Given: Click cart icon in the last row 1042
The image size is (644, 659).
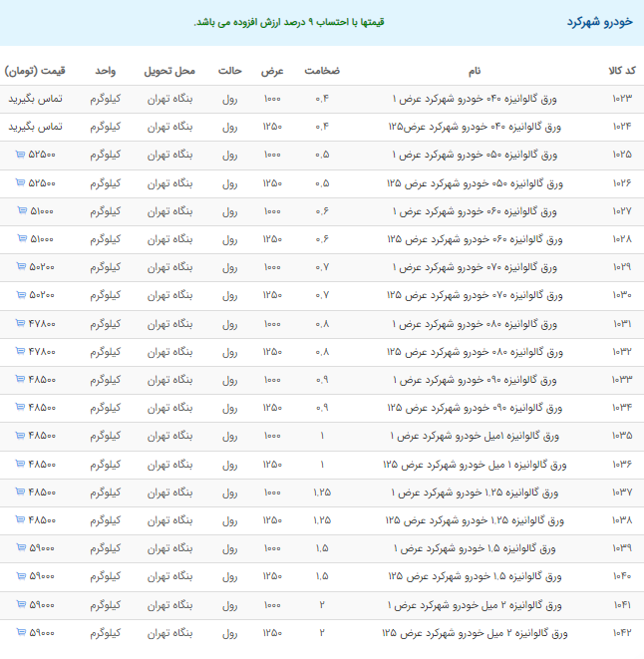Looking at the screenshot, I should tap(21, 632).
